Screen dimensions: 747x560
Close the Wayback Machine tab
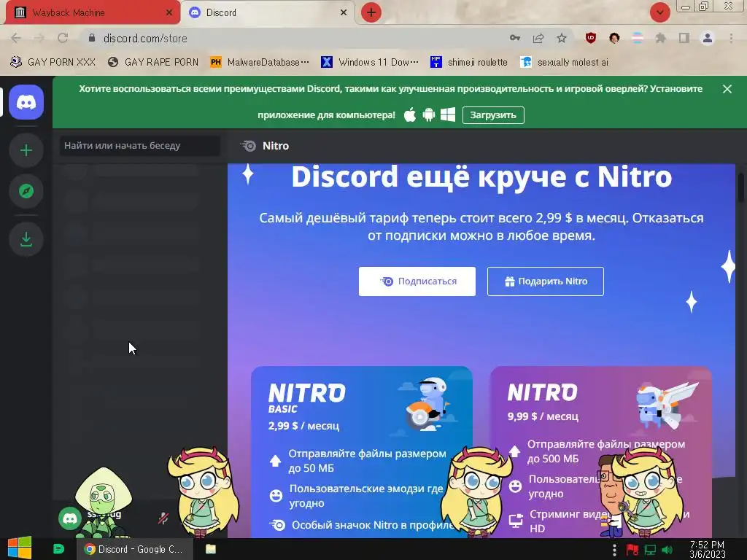169,13
